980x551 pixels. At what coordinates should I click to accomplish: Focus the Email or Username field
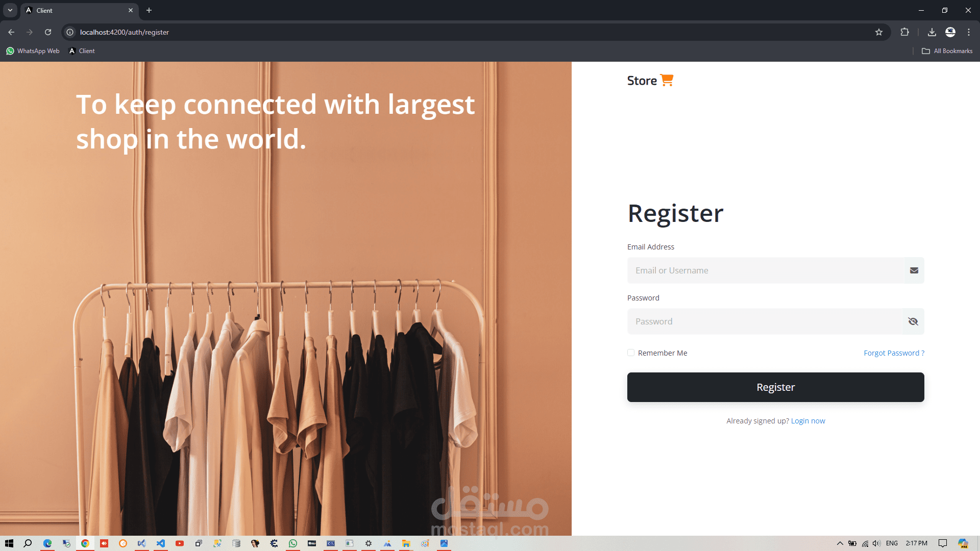[765, 270]
